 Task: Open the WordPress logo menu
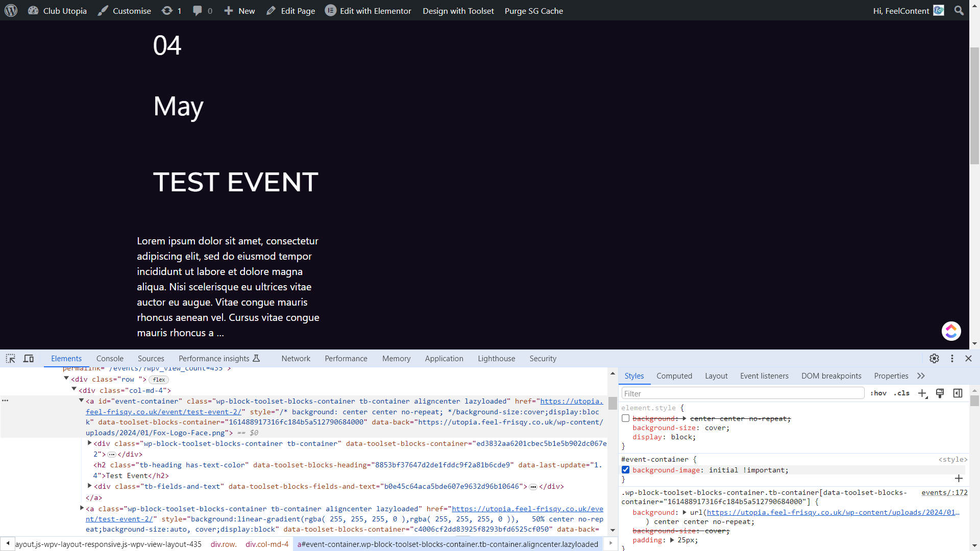11,10
